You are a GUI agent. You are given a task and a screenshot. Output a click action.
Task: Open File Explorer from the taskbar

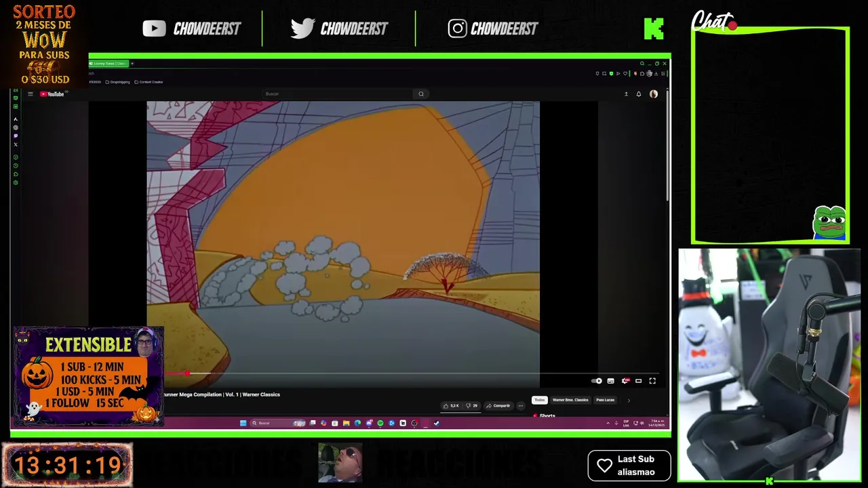347,423
